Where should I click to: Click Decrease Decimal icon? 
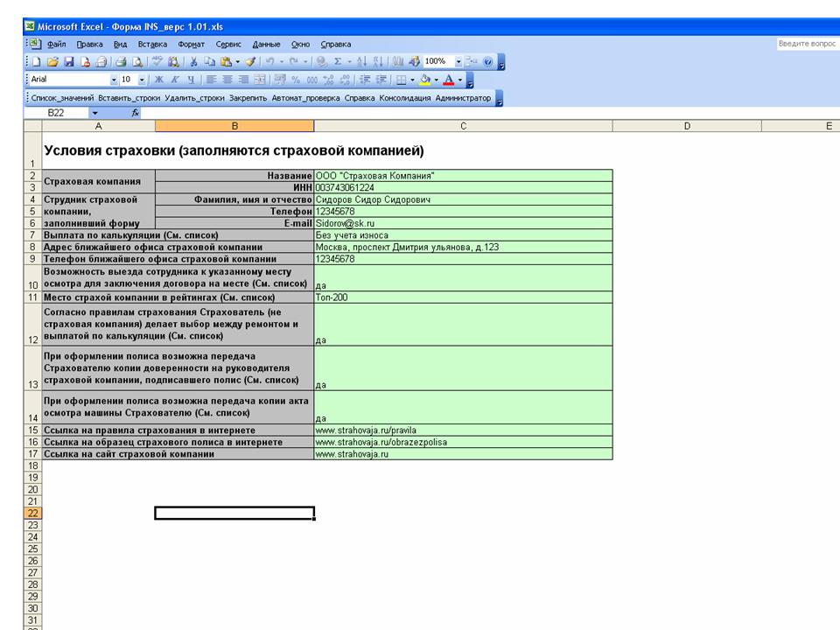point(345,80)
